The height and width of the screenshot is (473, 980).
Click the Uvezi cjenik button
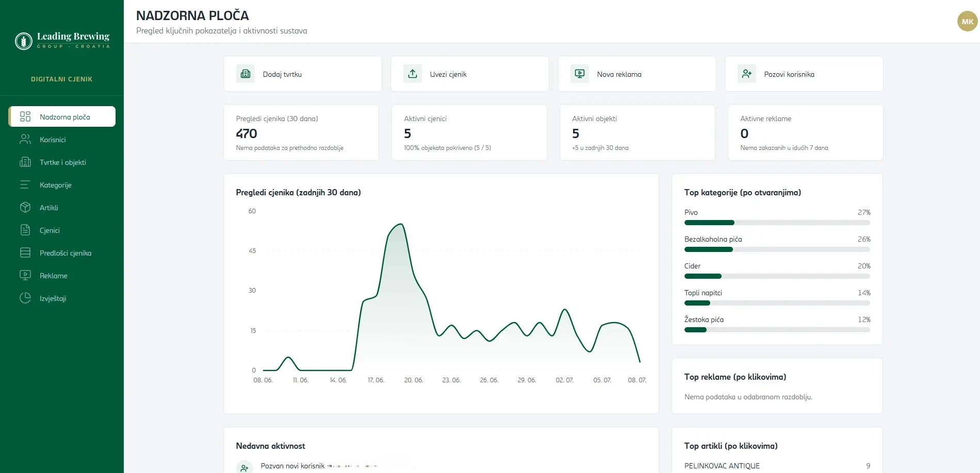click(x=470, y=74)
